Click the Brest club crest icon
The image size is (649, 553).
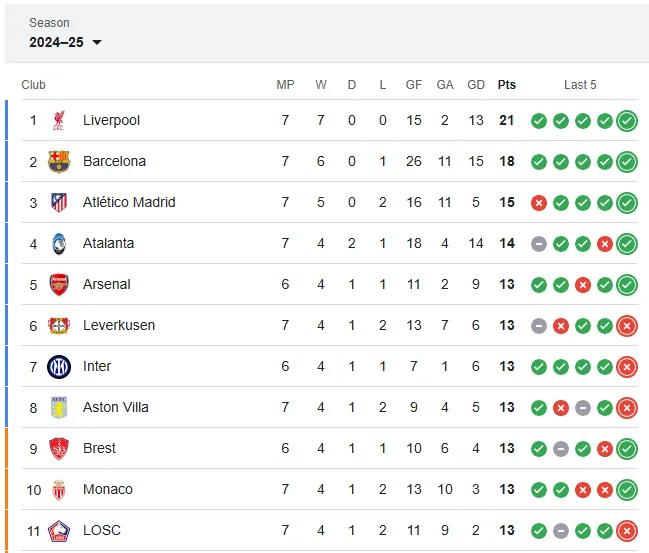click(x=59, y=449)
